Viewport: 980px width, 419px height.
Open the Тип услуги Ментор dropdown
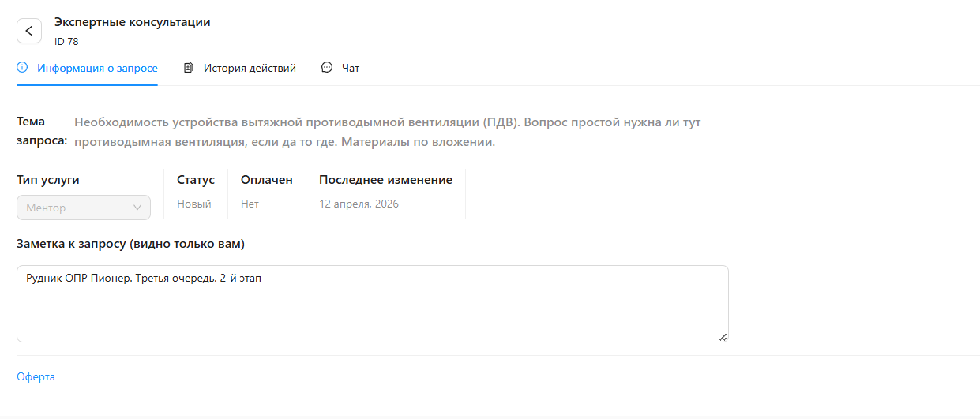tap(84, 208)
